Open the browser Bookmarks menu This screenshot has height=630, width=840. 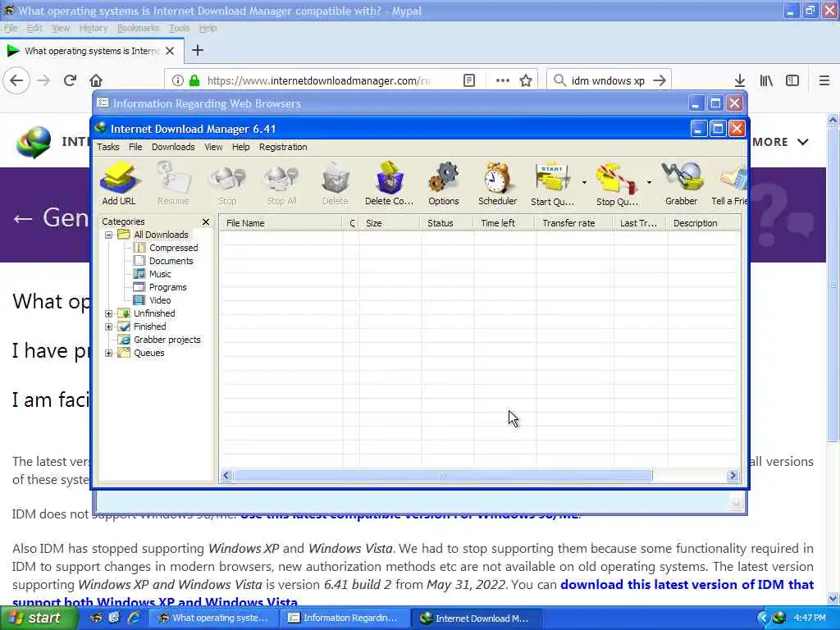[x=138, y=28]
